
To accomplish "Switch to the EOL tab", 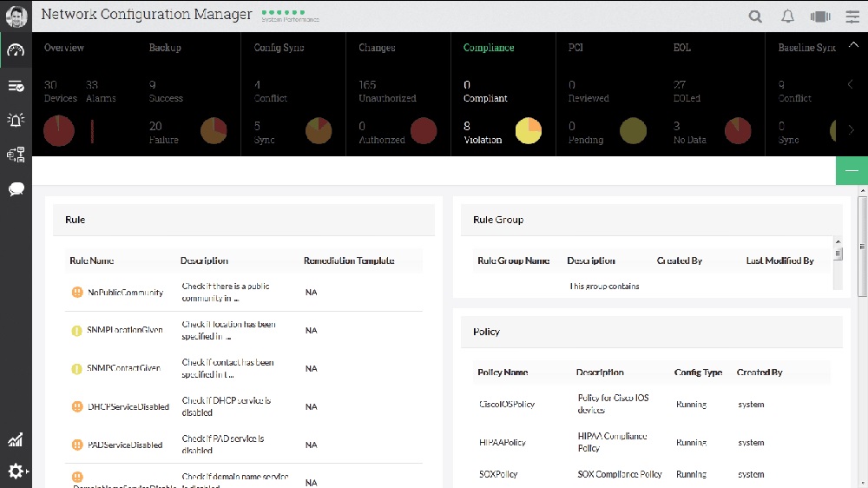I will pyautogui.click(x=682, y=48).
